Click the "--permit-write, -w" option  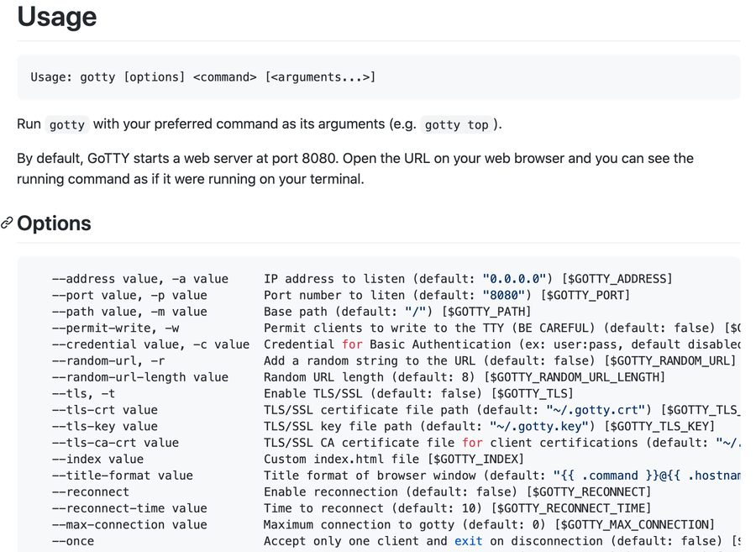116,328
